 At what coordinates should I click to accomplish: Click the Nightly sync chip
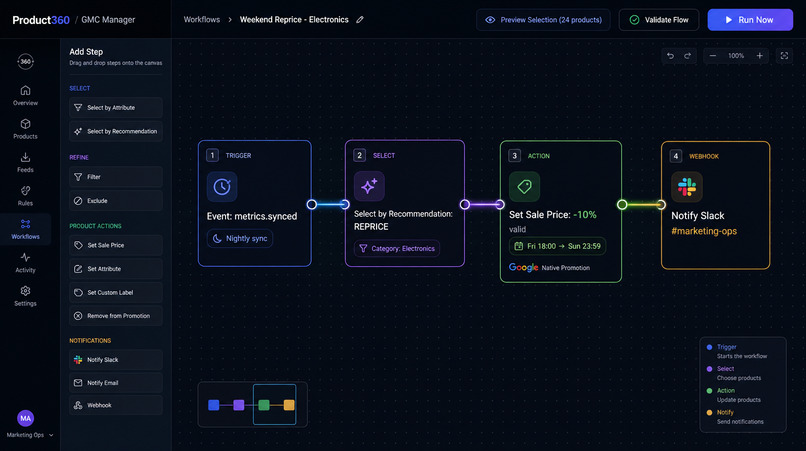coord(240,239)
